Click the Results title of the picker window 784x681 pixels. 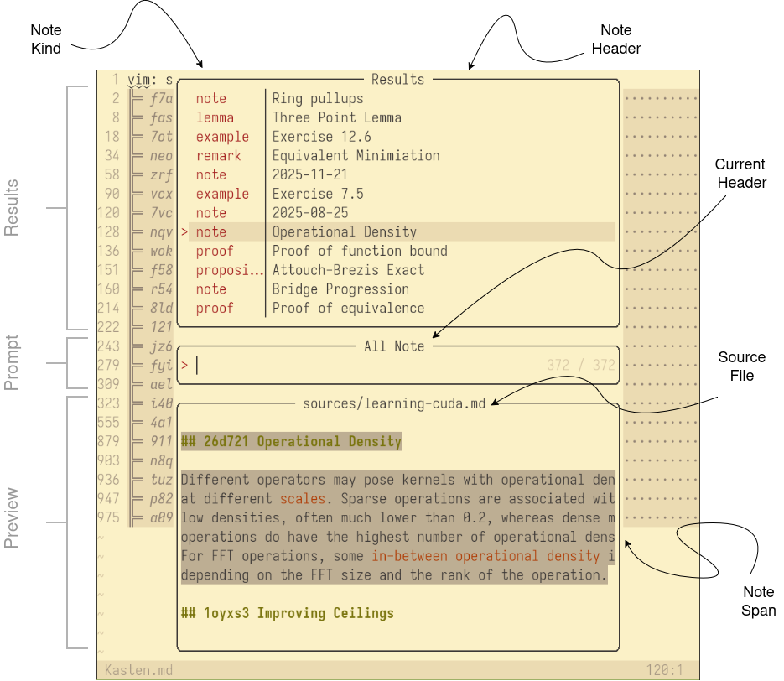click(397, 80)
